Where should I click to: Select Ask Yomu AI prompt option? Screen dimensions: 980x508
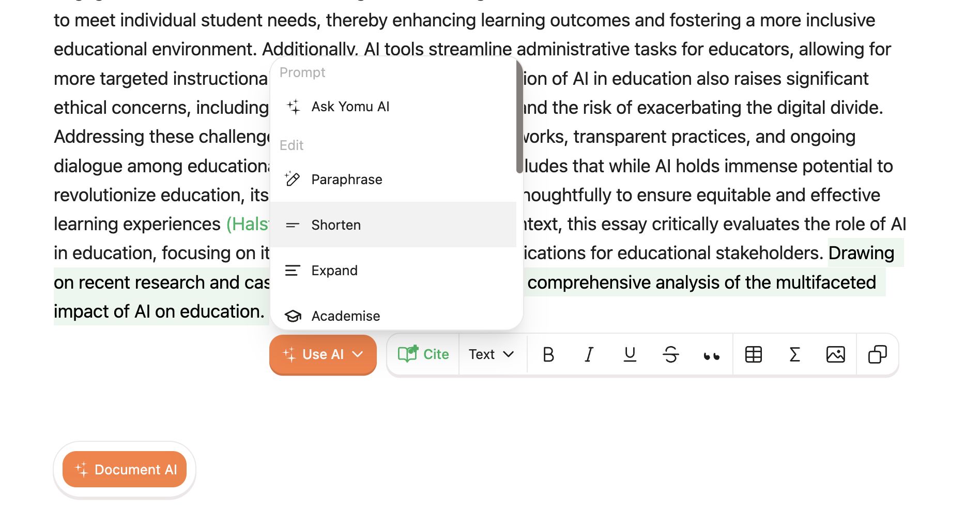[x=350, y=107]
